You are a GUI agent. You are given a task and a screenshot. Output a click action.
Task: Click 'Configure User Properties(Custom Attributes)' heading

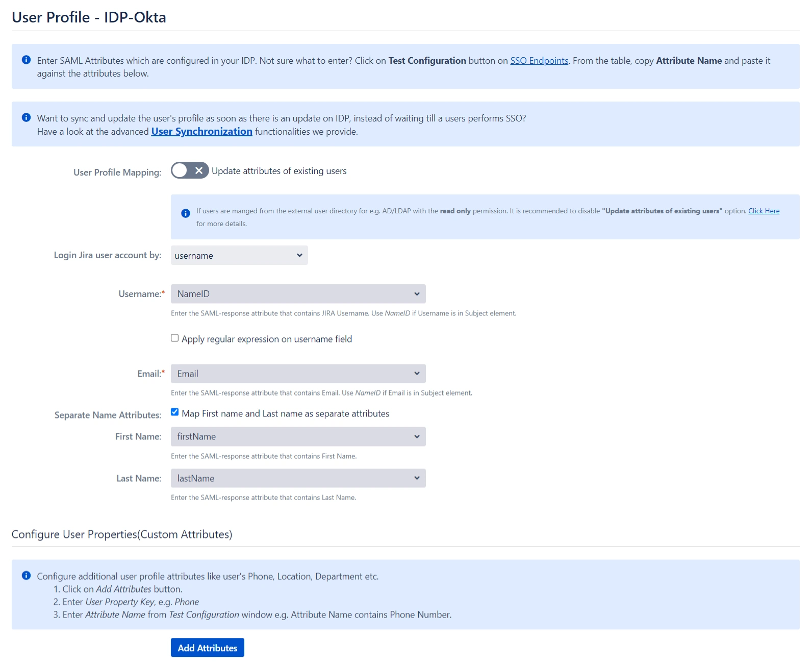122,534
